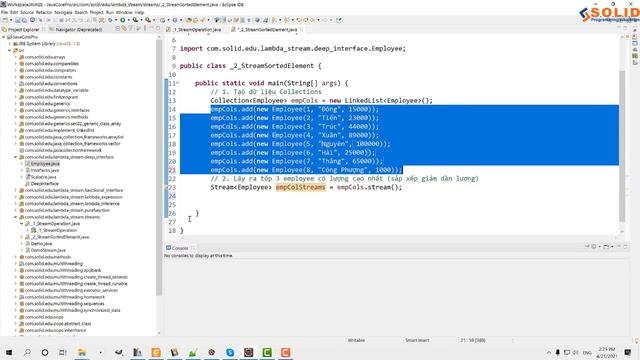Open the notification center icon in taskbar
Image resolution: width=640 pixels, height=360 pixels.
[x=628, y=352]
